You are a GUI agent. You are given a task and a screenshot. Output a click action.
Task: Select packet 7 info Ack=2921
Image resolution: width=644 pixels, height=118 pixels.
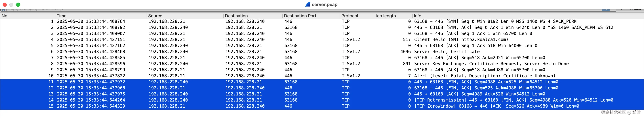(479, 58)
